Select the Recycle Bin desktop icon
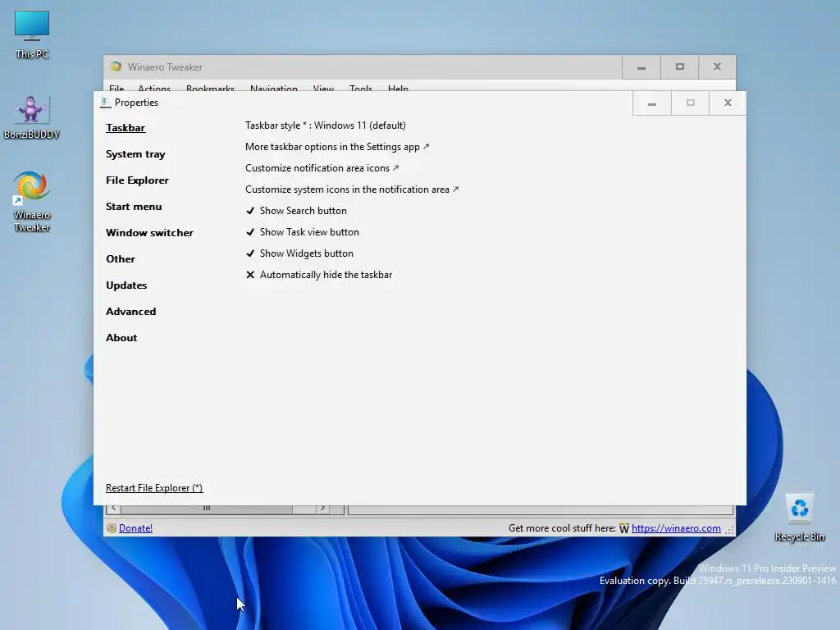Image resolution: width=840 pixels, height=630 pixels. coord(799,518)
